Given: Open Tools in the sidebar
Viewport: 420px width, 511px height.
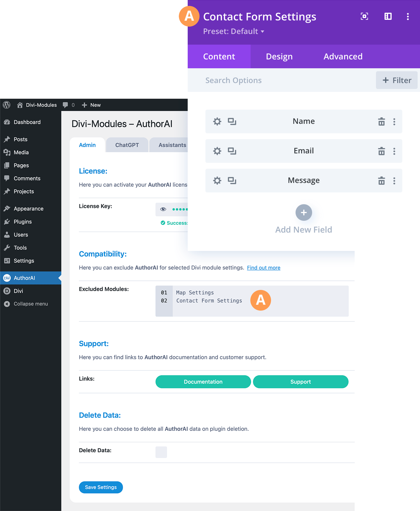Looking at the screenshot, I should click(30, 248).
